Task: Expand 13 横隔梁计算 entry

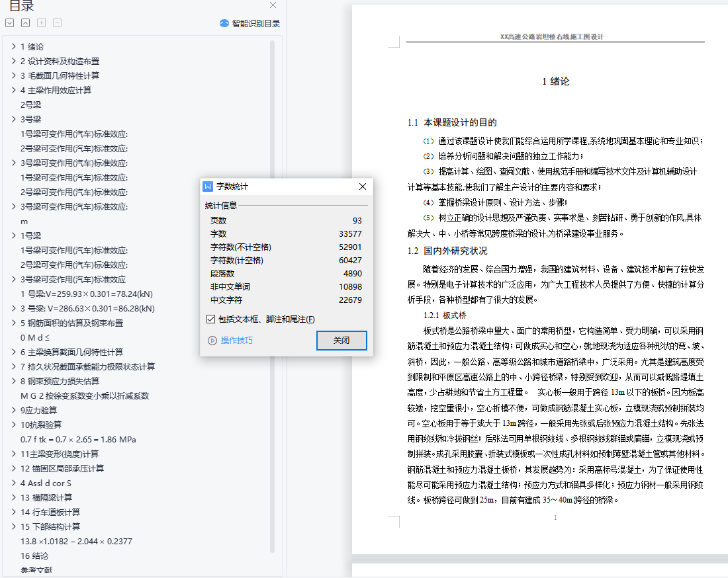Action: pyautogui.click(x=14, y=497)
